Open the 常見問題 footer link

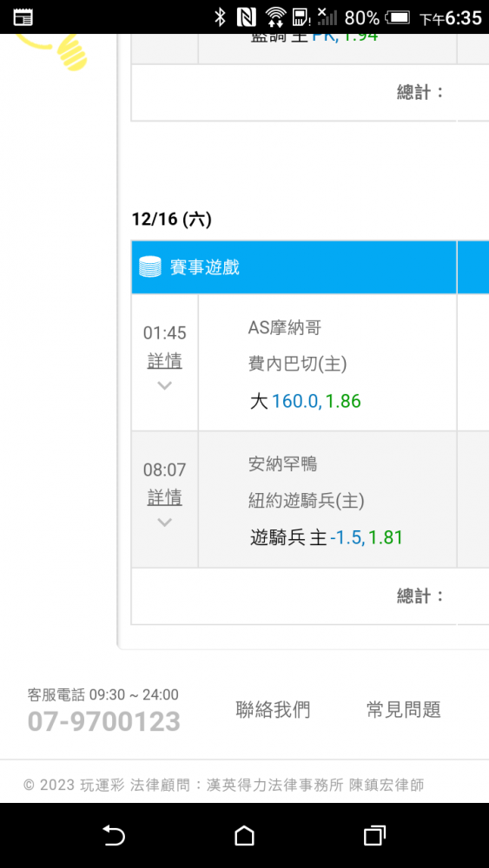[404, 709]
